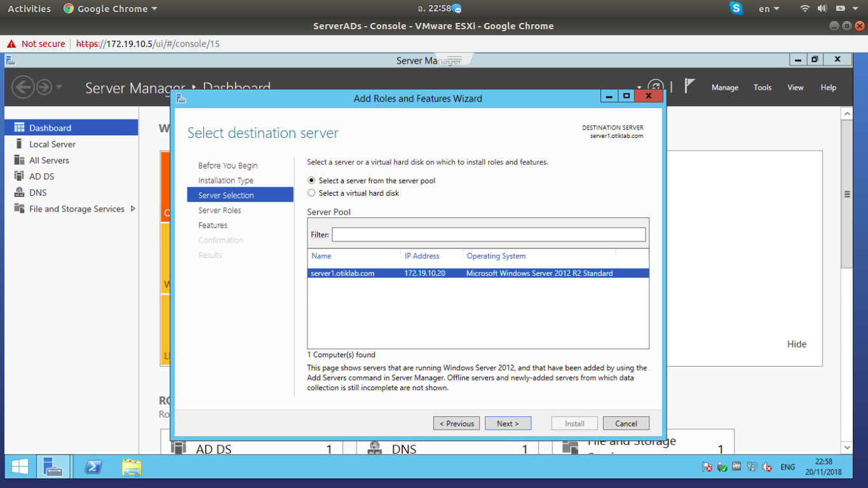Screen dimensions: 868x488
Task: Open the en input language dropdown
Action: coord(769,9)
